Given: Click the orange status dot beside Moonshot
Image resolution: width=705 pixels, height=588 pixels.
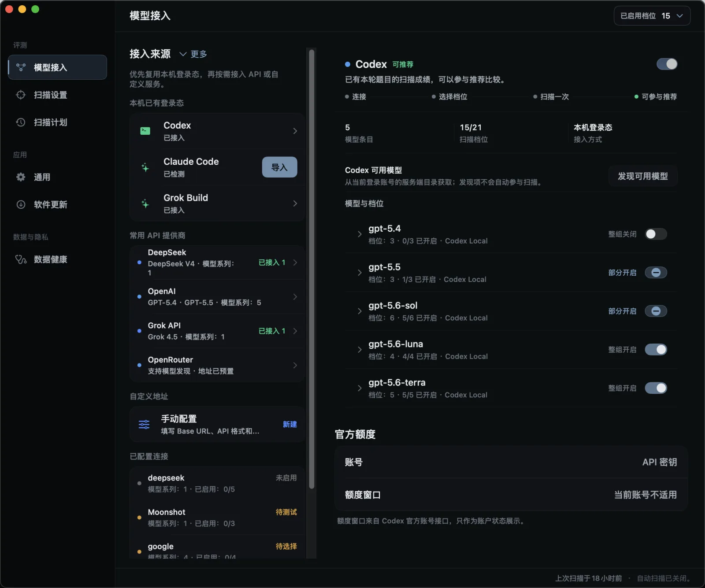Looking at the screenshot, I should click(139, 518).
